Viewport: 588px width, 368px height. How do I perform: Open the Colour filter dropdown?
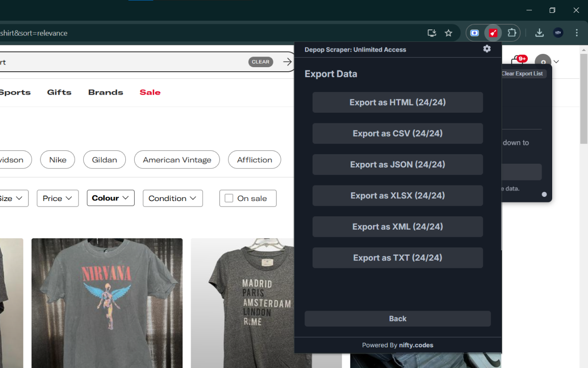[x=111, y=198]
